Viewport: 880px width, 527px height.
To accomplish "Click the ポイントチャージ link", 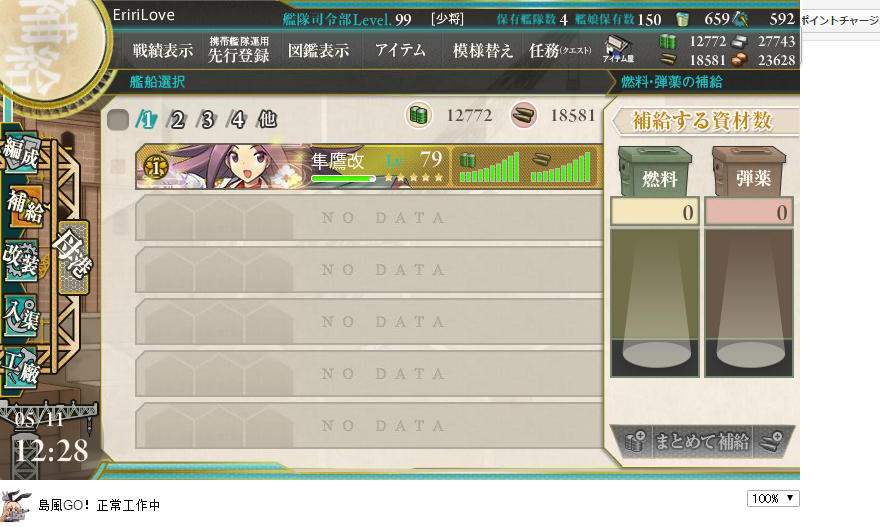I will [840, 20].
